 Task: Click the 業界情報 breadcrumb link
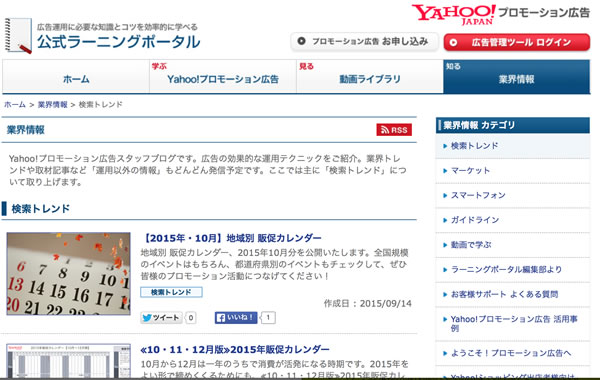(52, 104)
